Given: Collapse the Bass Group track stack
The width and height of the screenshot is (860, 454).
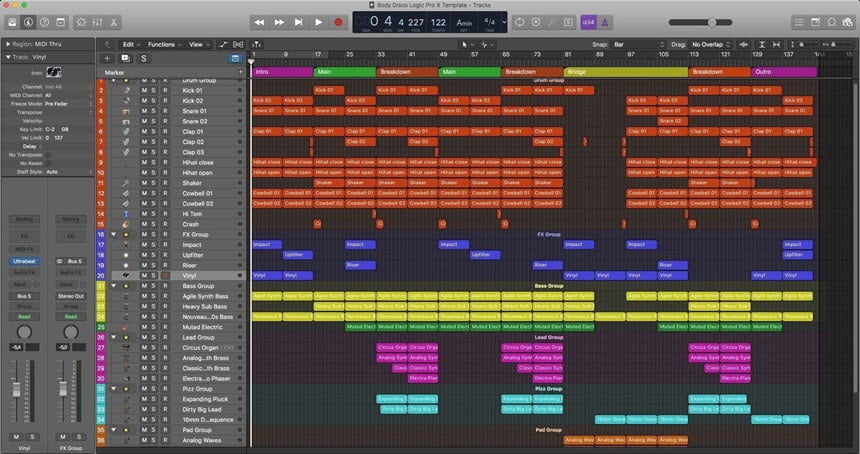Looking at the screenshot, I should pyautogui.click(x=114, y=286).
